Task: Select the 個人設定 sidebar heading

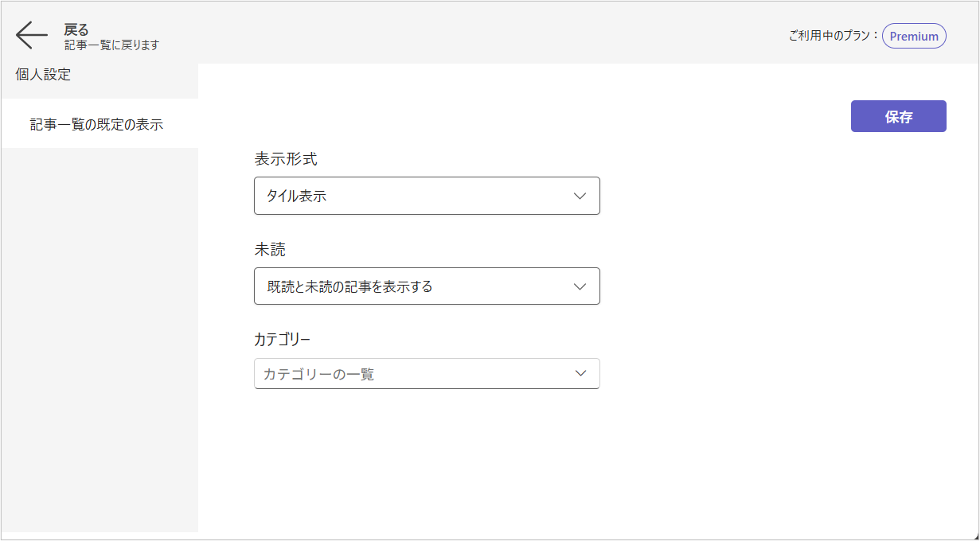Action: pos(43,75)
